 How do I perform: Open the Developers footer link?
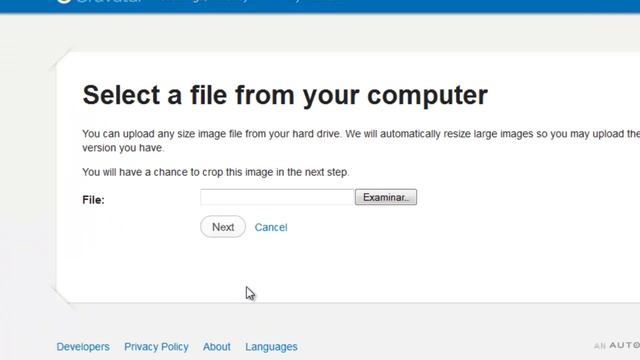pos(83,347)
